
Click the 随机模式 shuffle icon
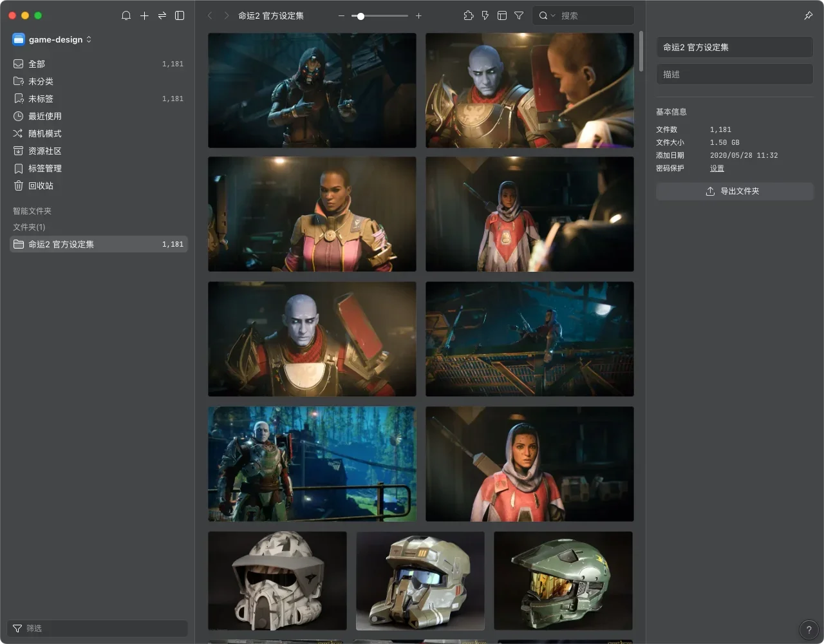tap(18, 133)
